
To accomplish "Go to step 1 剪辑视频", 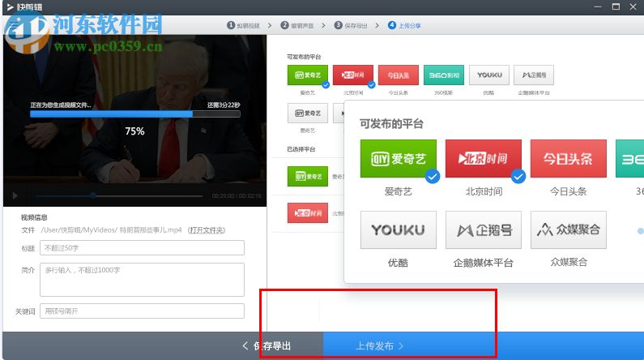I will coord(244,25).
